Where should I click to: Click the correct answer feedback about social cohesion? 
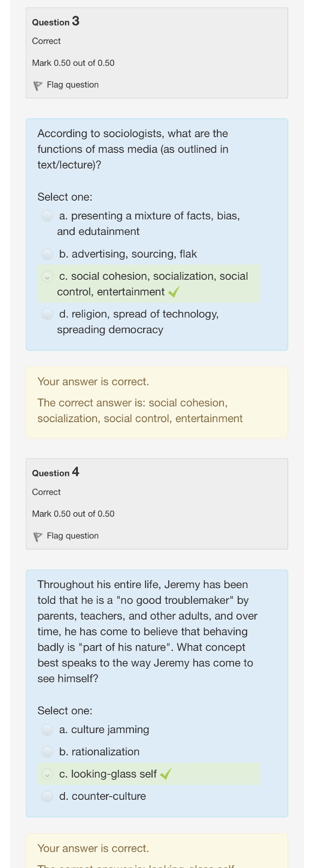(x=140, y=411)
